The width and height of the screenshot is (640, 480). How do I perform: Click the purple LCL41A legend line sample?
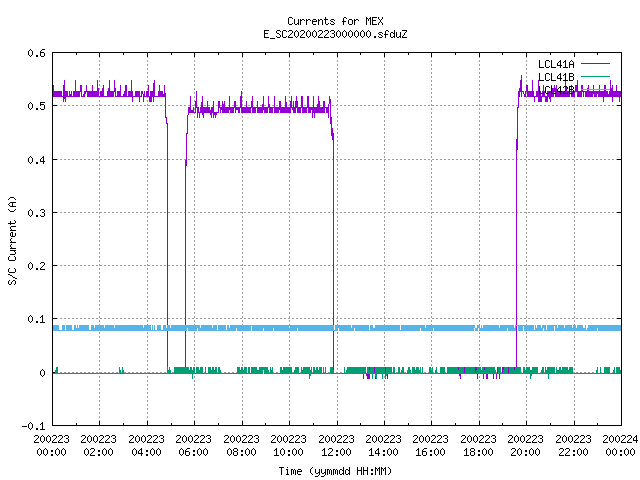[595, 64]
